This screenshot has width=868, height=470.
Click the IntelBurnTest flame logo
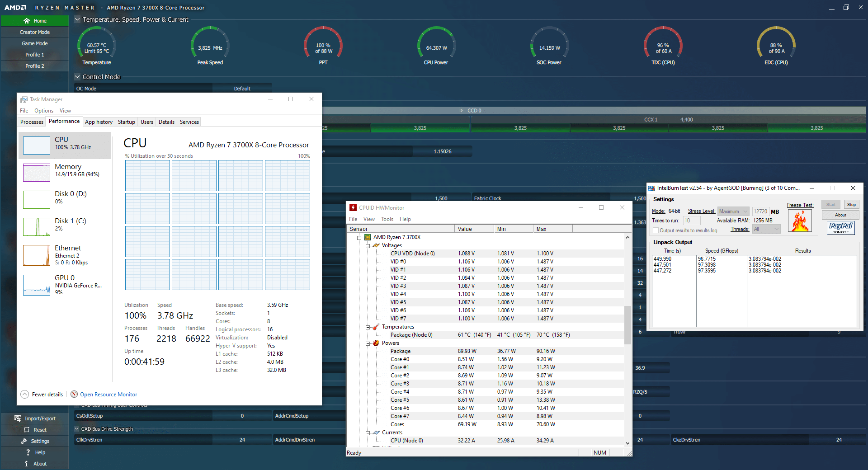point(800,221)
